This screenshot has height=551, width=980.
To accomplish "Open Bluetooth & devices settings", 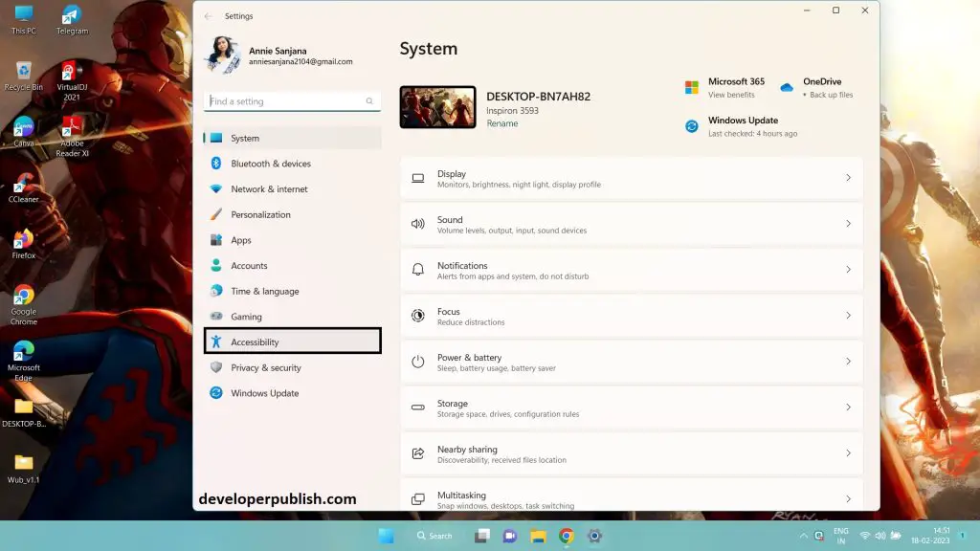I will click(293, 164).
